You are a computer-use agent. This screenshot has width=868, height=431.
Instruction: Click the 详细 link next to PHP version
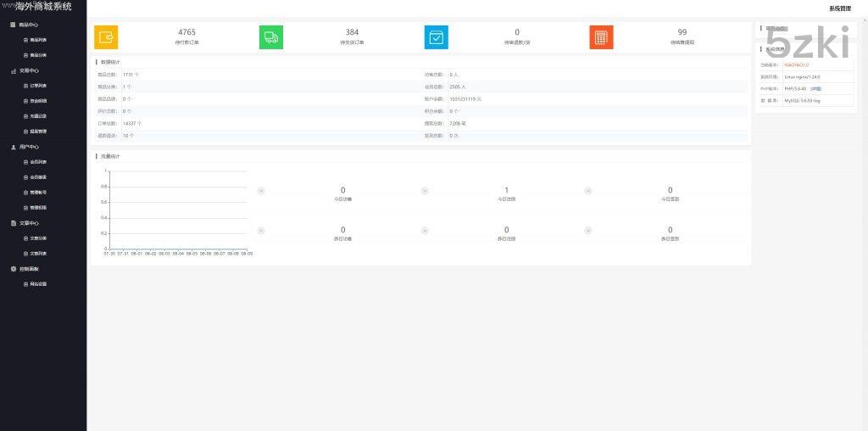[815, 88]
